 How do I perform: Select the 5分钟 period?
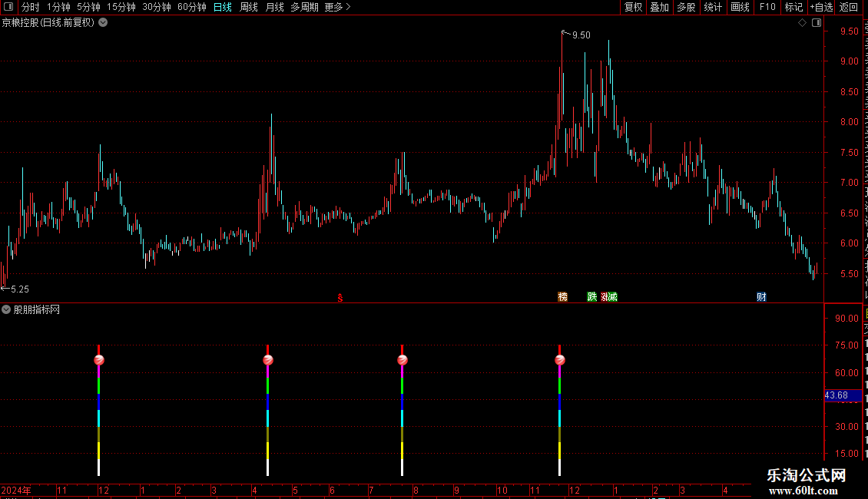coord(88,7)
